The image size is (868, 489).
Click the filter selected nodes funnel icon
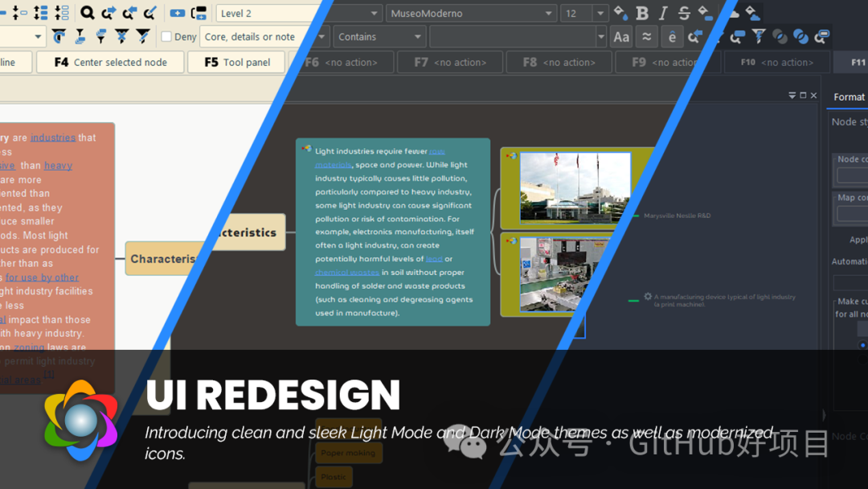pyautogui.click(x=100, y=36)
